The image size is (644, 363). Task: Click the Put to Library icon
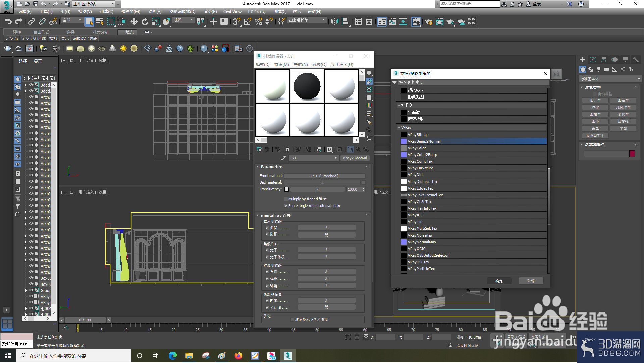(x=319, y=149)
